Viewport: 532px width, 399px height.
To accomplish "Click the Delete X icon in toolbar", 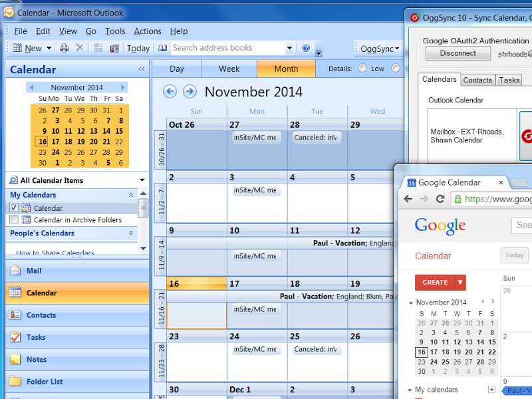I will (x=80, y=48).
